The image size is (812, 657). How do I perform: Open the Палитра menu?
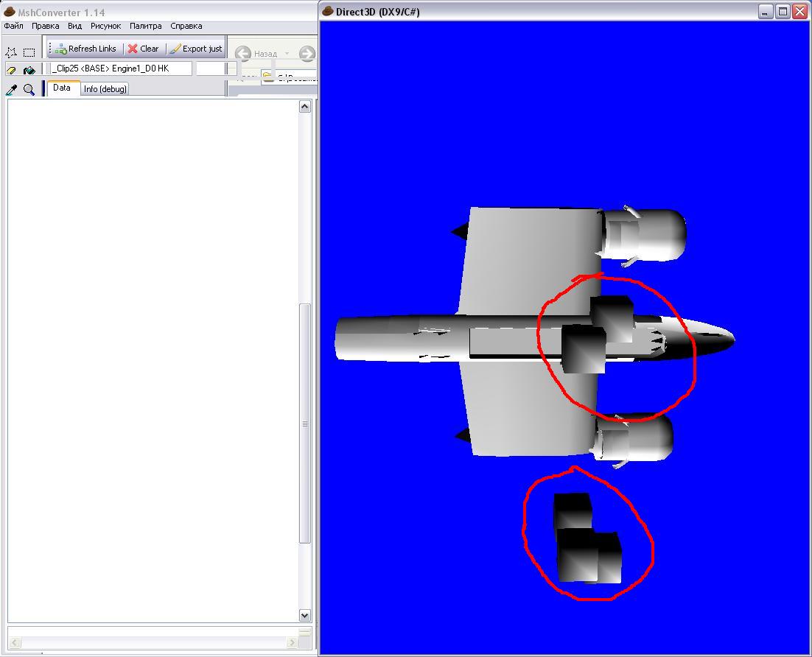point(145,26)
